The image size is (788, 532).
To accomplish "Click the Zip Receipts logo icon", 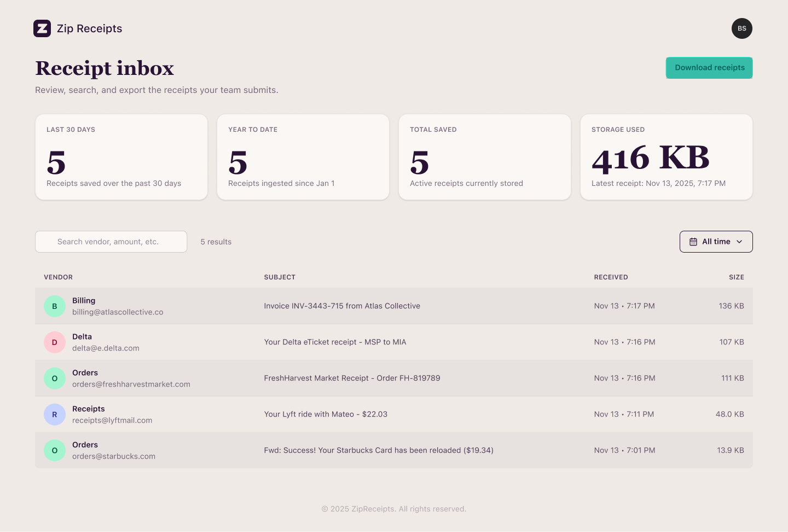I will pyautogui.click(x=42, y=28).
